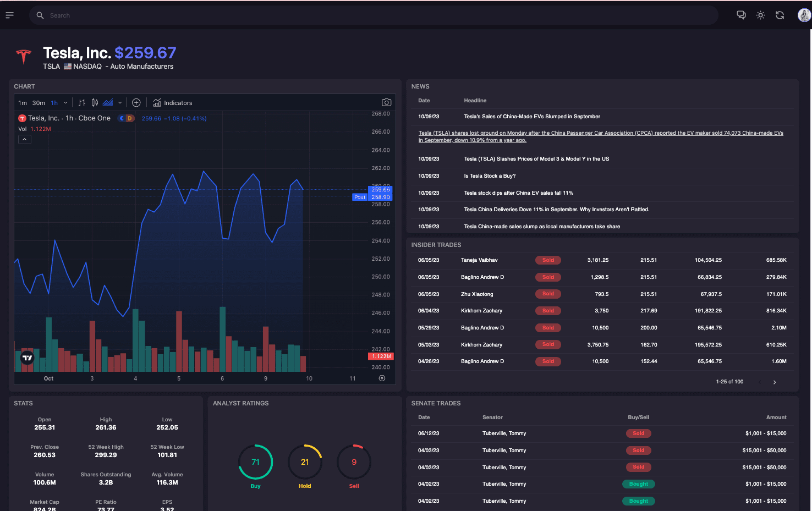The image size is (812, 511).
Task: Click Sold badge for Kirkhorn Zachary 06/04/23
Action: pos(548,311)
